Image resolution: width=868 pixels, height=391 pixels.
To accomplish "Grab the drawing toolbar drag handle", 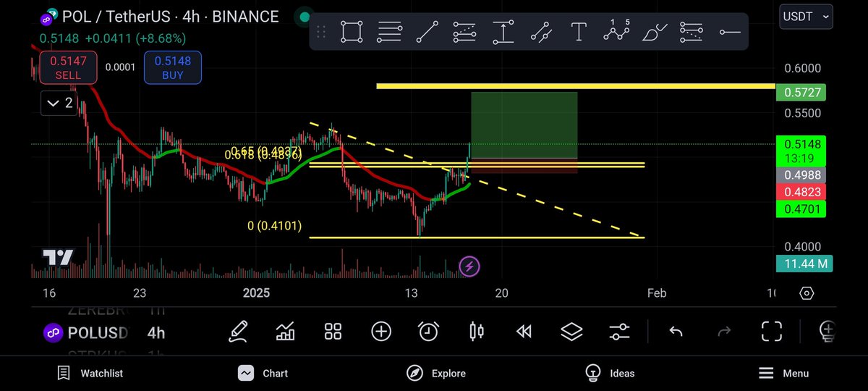I will pos(323,32).
